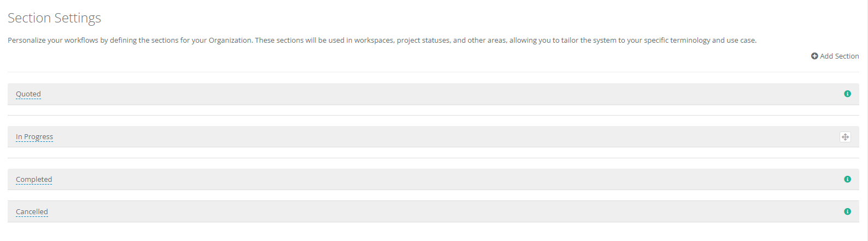Click the blank area below the Cancelled section
The image size is (868, 241).
coord(433,232)
